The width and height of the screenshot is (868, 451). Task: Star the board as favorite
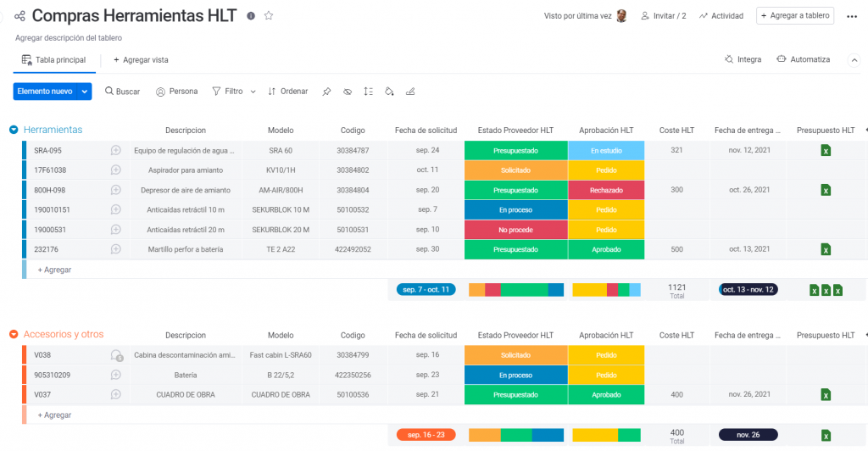(269, 16)
